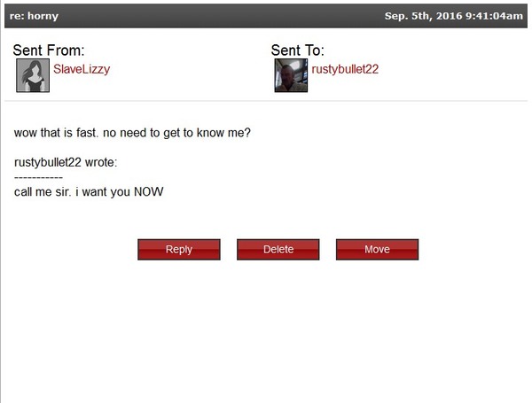Click the 'rustybullet22 wrote:' quote header

click(x=66, y=162)
